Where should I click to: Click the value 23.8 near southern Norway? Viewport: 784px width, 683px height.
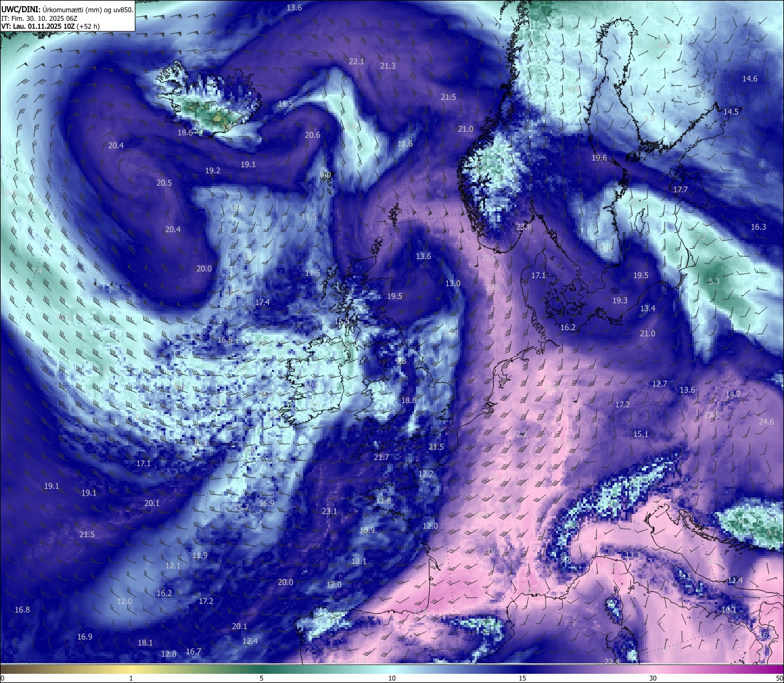tap(524, 227)
